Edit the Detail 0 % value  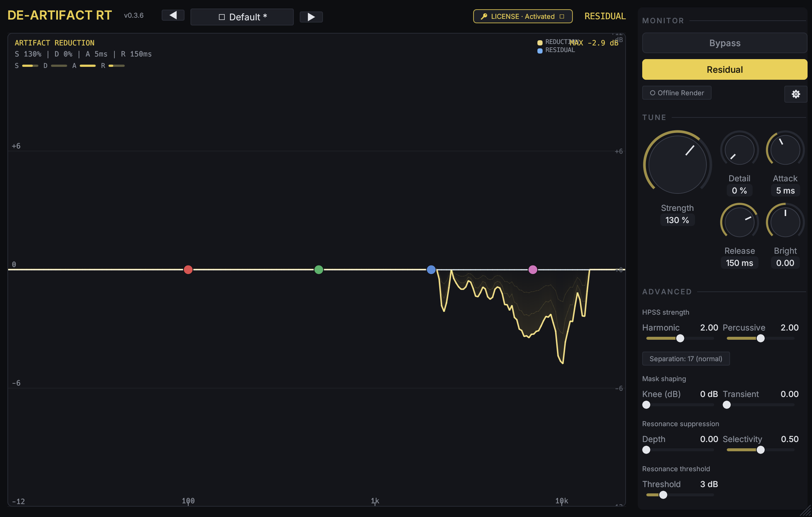pyautogui.click(x=739, y=190)
